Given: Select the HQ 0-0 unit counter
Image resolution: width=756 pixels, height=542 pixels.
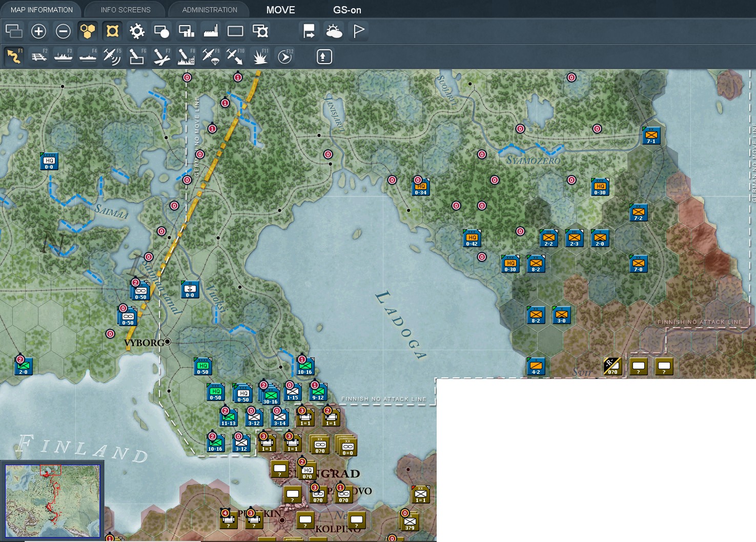Looking at the screenshot, I should (x=49, y=162).
